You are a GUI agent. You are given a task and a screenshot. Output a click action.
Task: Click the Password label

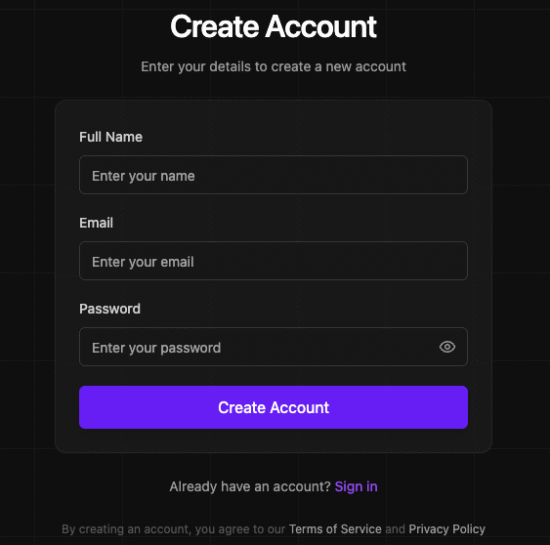110,309
